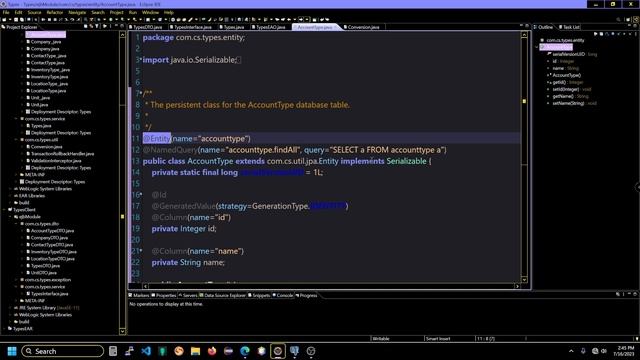
Task: Open the Window menu
Action: (x=150, y=12)
